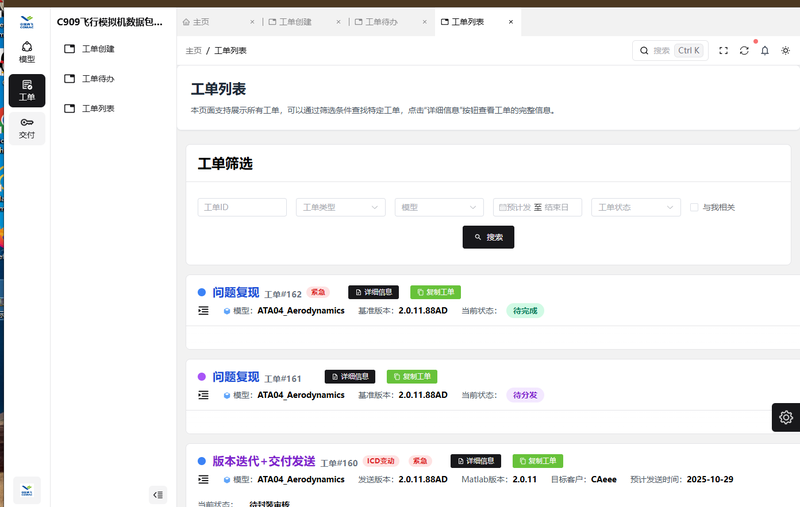800x507 pixels.
Task: Open the floating settings gear panel
Action: (x=786, y=417)
